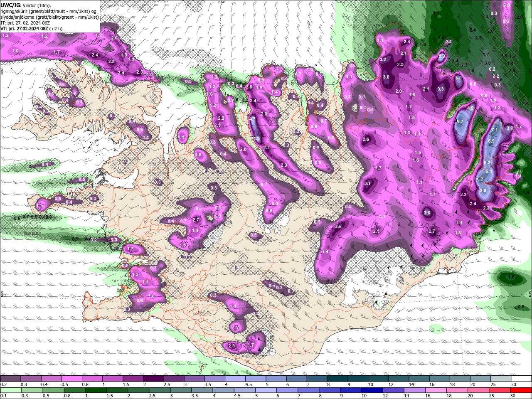Pick the rain scale swatch between 0.5 and 0.8
The image size is (532, 399).
click(x=53, y=390)
